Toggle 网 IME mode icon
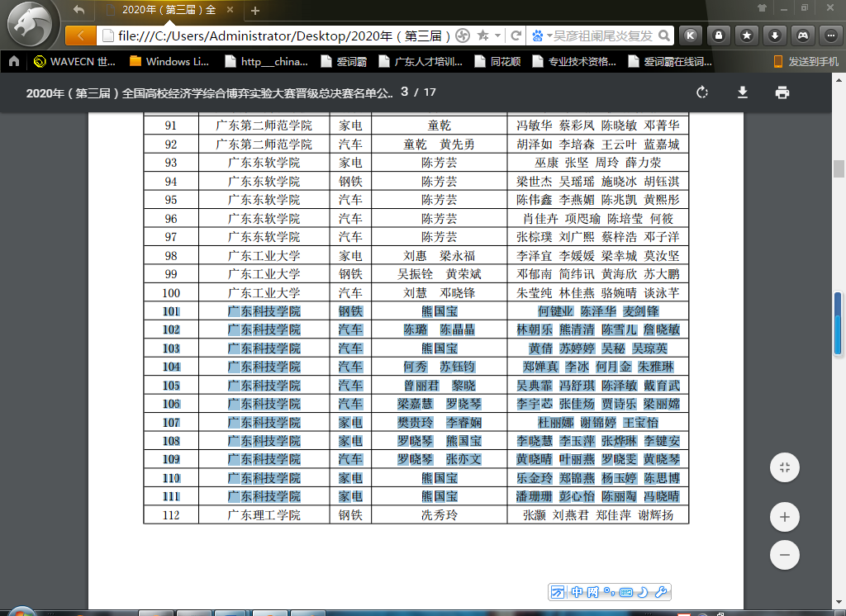The width and height of the screenshot is (846, 616). 593,592
